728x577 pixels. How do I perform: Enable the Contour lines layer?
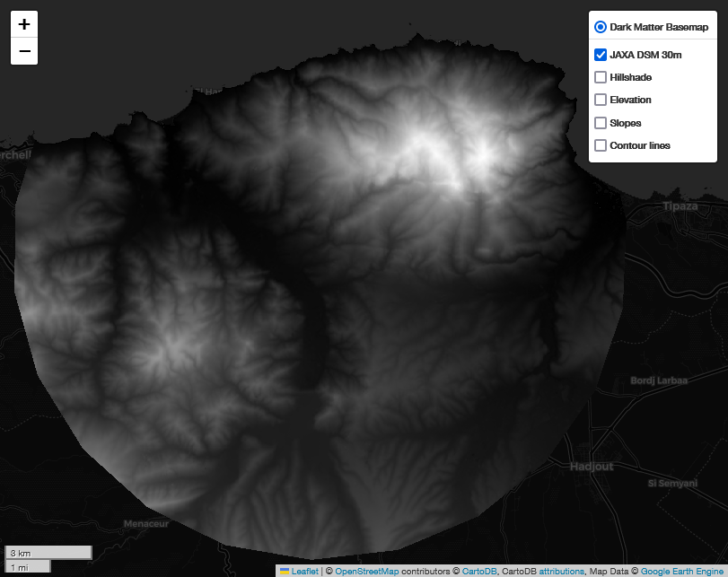[600, 144]
